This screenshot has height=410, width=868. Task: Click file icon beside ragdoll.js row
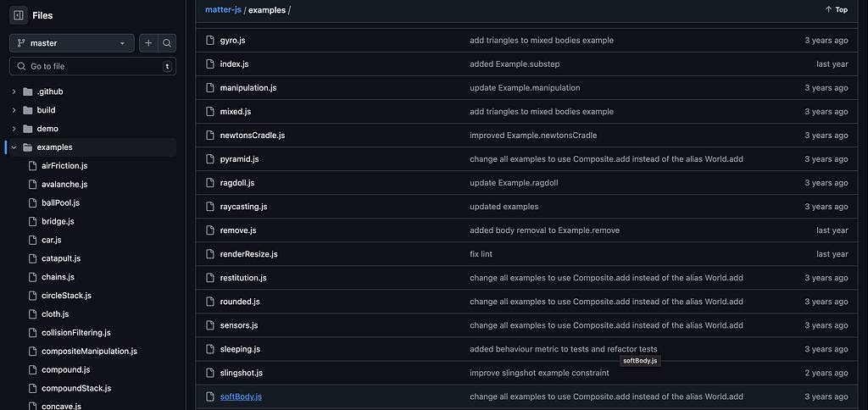click(210, 183)
